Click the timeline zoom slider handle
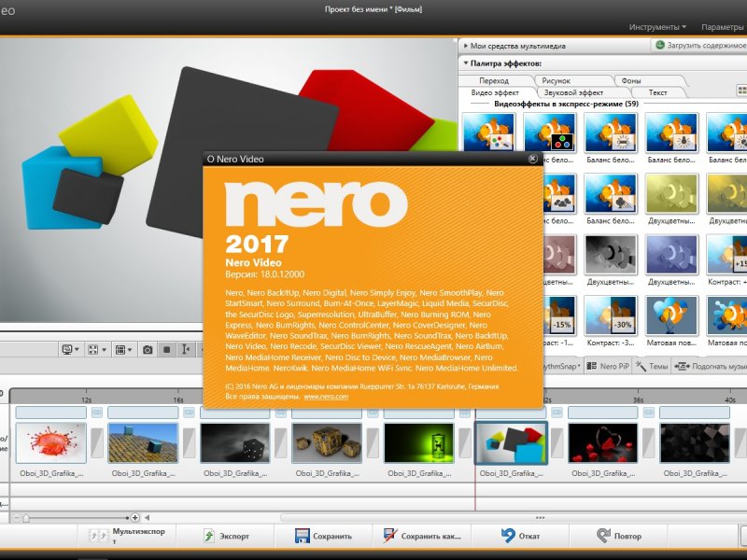The height and width of the screenshot is (560, 747). click(26, 518)
